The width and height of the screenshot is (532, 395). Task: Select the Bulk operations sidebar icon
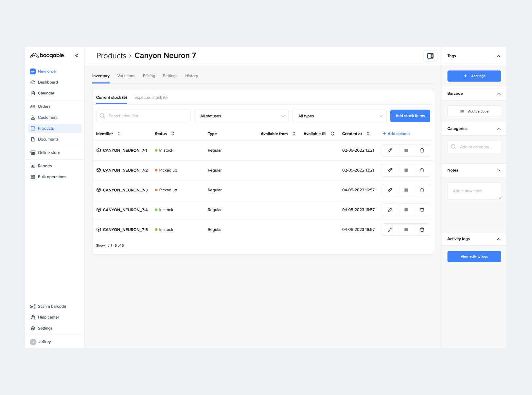(x=33, y=177)
